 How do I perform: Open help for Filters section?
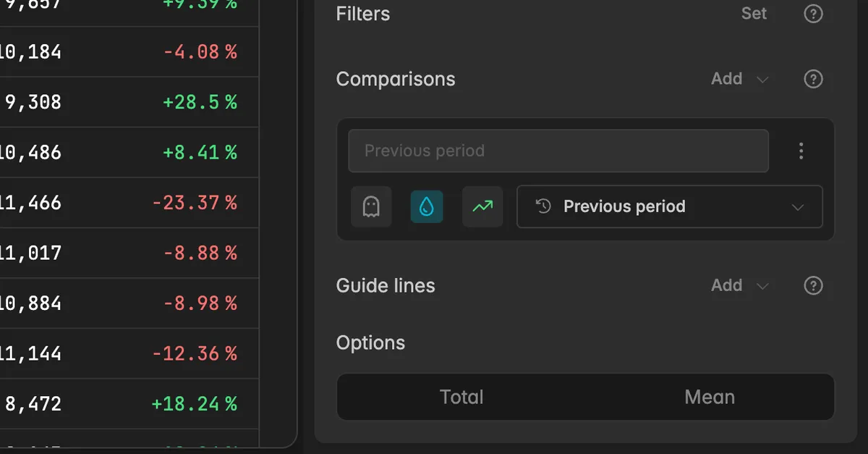tap(814, 14)
